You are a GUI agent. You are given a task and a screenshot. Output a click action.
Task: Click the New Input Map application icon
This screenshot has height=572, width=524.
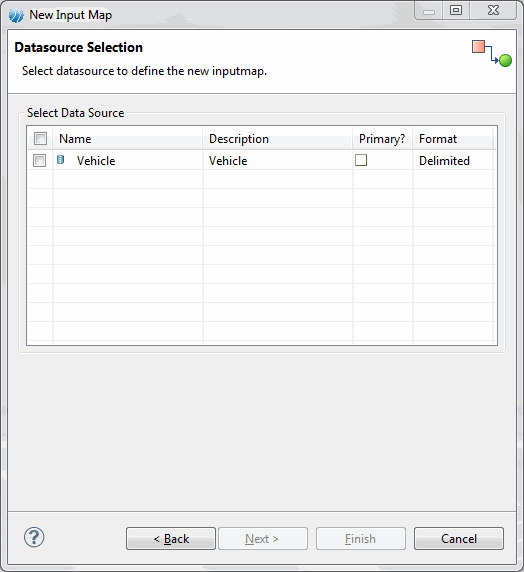pyautogui.click(x=16, y=16)
